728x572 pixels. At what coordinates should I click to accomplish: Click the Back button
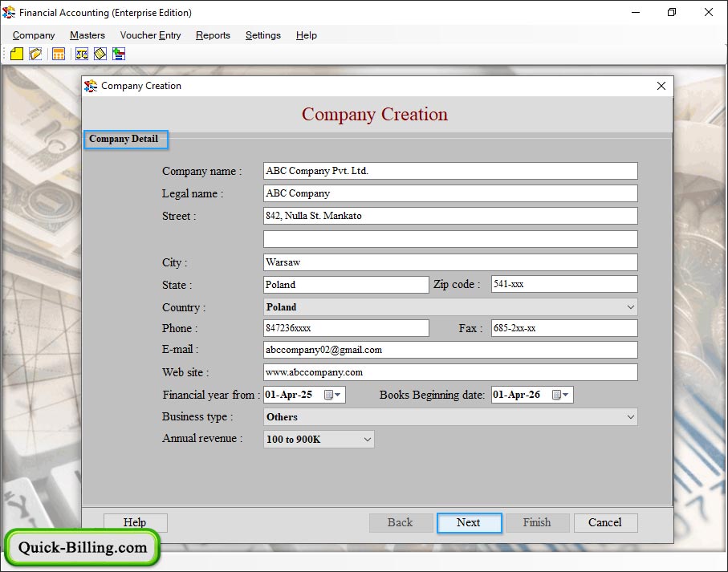[x=401, y=523]
